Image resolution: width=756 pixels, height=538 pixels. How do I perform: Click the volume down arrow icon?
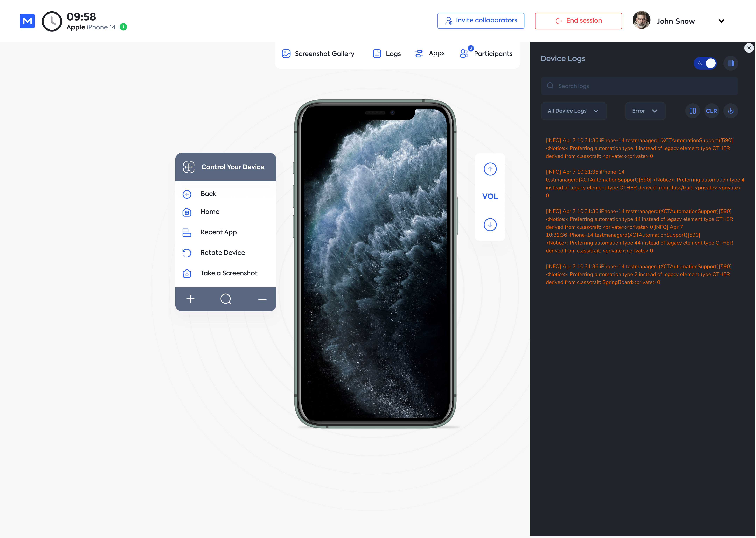pos(490,225)
